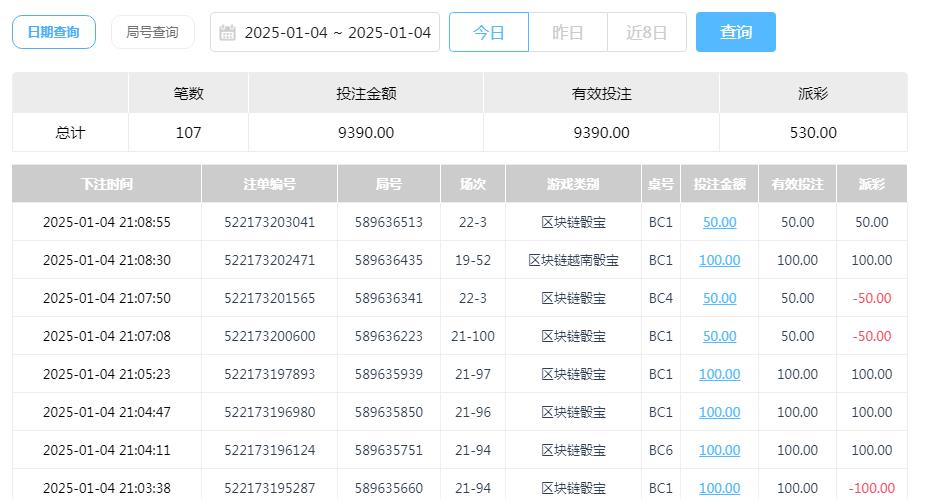This screenshot has width=939, height=499.
Task: Click round number 589636513
Action: pos(389,222)
